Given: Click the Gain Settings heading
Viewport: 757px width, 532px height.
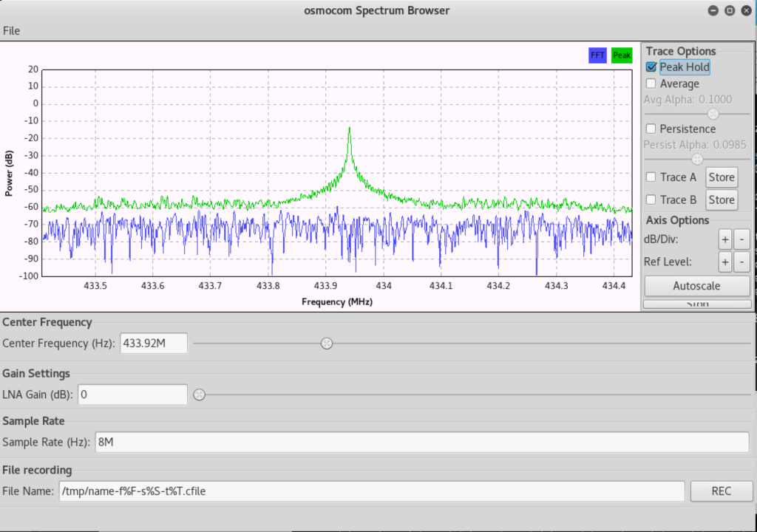Looking at the screenshot, I should click(36, 373).
